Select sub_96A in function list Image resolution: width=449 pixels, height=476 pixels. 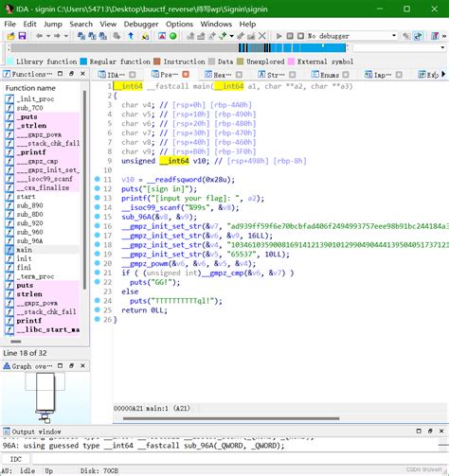click(29, 240)
